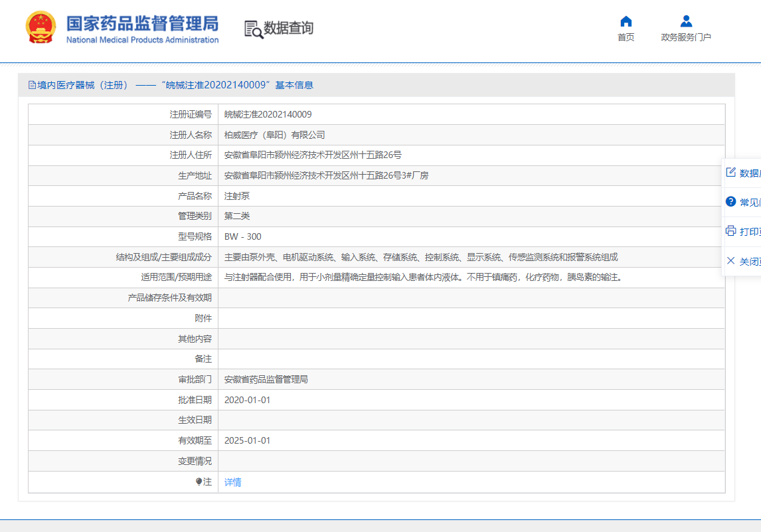Screen dimensions: 761x532
Task: Click the 数据查询 heading text
Action: click(288, 29)
